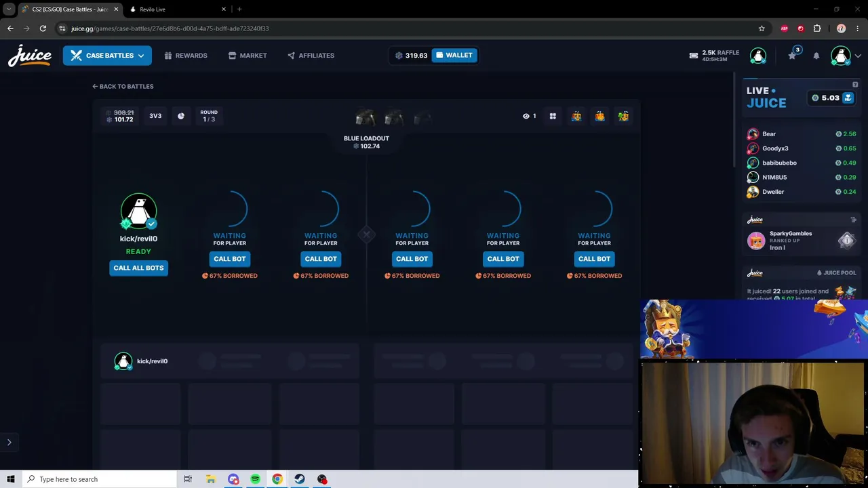Click the Juice logo
The width and height of the screenshot is (868, 488).
click(x=30, y=56)
